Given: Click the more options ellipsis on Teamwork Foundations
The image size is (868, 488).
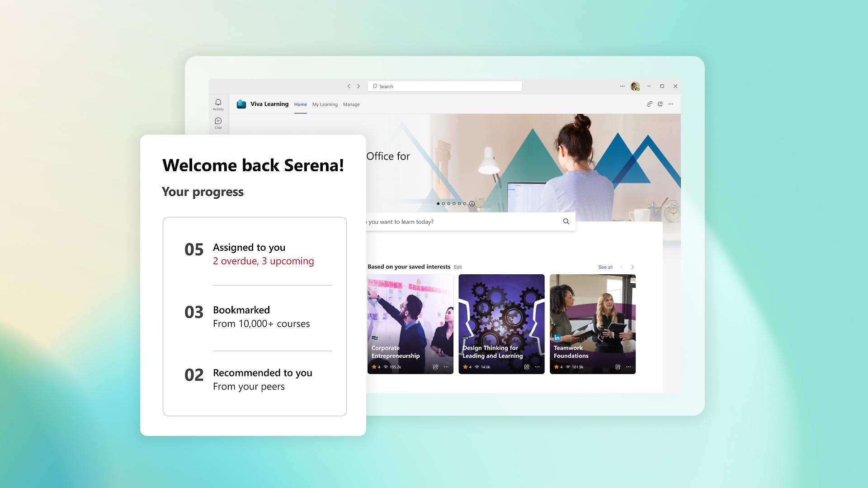Looking at the screenshot, I should tap(630, 367).
